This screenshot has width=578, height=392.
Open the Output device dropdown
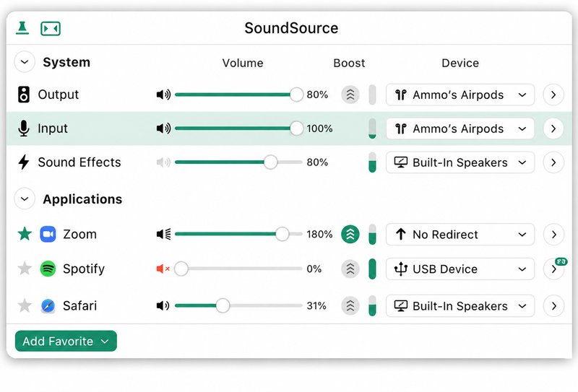coord(460,95)
